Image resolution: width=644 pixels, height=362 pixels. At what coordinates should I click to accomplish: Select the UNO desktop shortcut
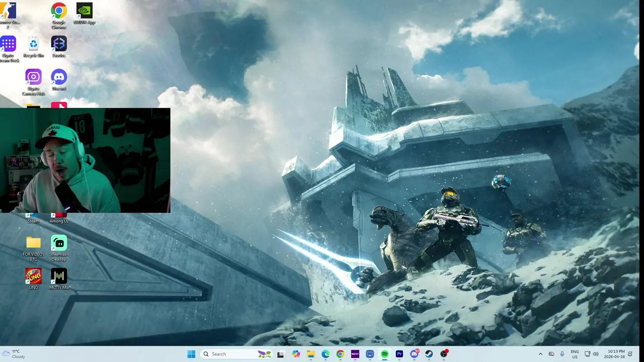tap(33, 279)
